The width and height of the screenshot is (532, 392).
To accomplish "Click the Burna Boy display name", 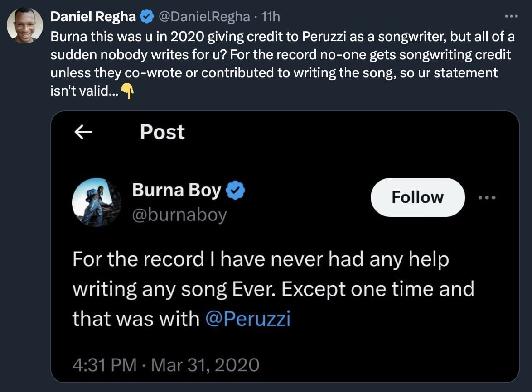I will (176, 191).
